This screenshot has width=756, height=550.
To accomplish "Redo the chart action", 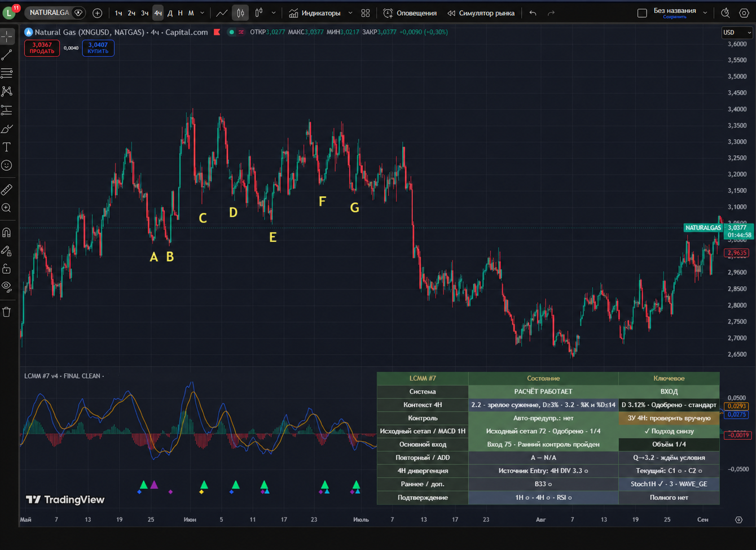I will pos(551,12).
